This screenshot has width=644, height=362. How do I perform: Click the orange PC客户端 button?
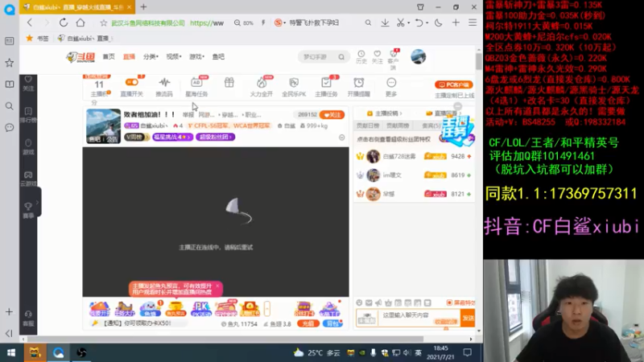pos(454,84)
